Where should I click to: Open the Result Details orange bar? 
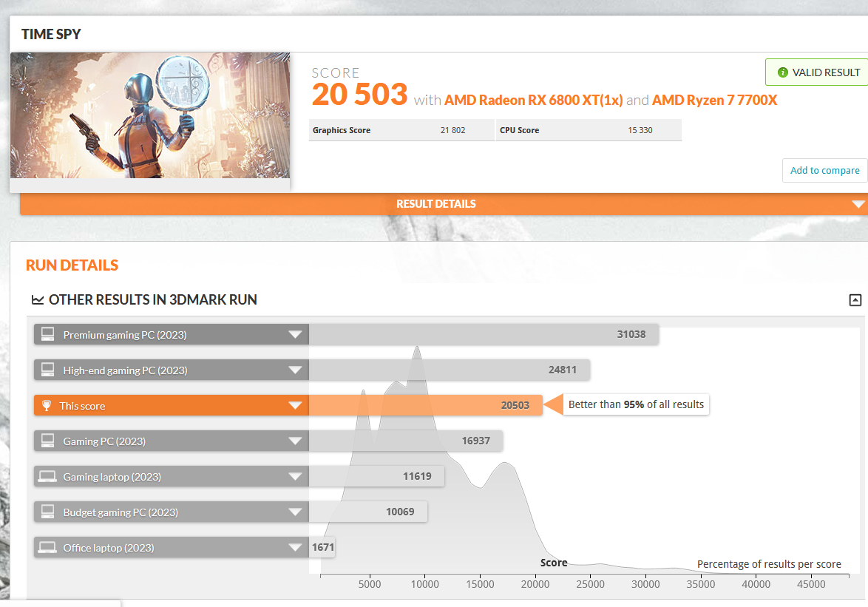pyautogui.click(x=444, y=204)
